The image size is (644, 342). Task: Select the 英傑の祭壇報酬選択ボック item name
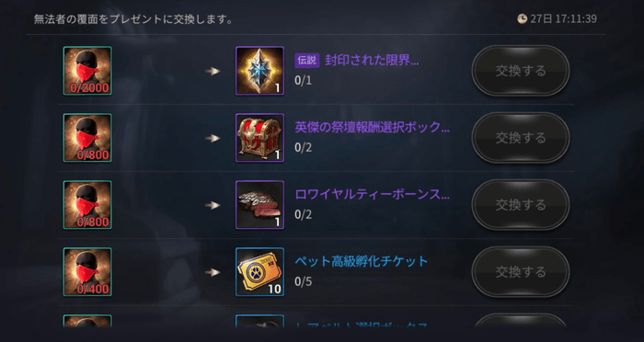[x=372, y=127]
